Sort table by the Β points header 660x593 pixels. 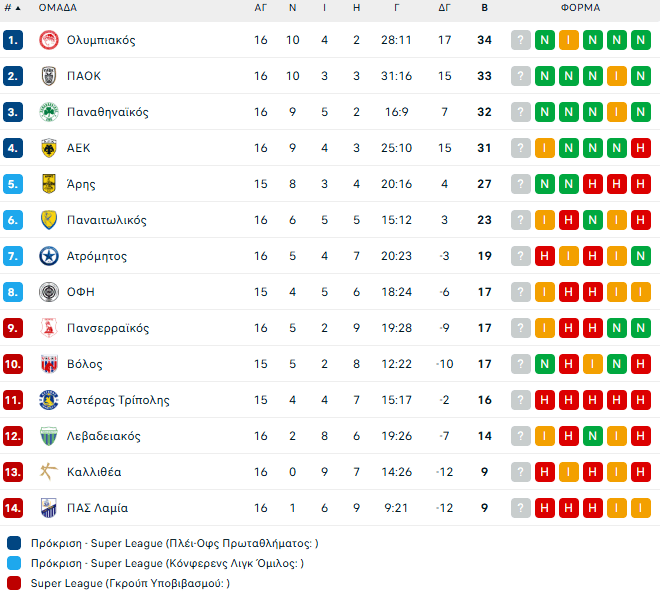point(485,8)
